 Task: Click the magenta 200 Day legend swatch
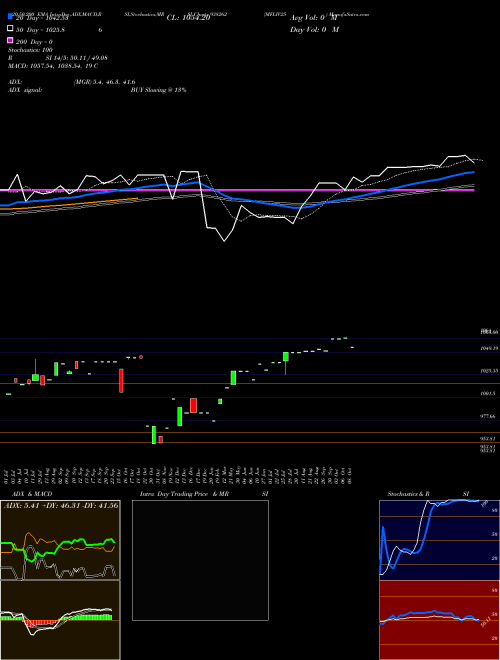tap(10, 40)
